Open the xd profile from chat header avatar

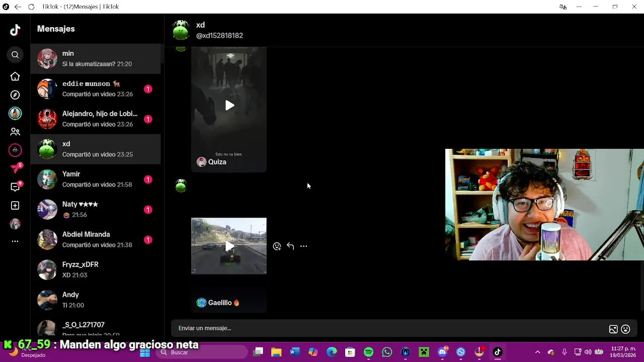point(181,30)
